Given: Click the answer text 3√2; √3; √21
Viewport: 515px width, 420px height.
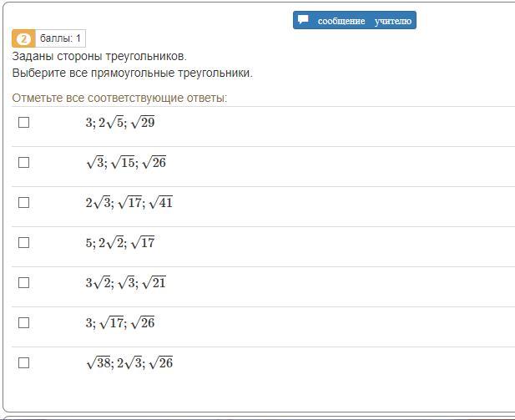Looking at the screenshot, I should pos(125,283).
